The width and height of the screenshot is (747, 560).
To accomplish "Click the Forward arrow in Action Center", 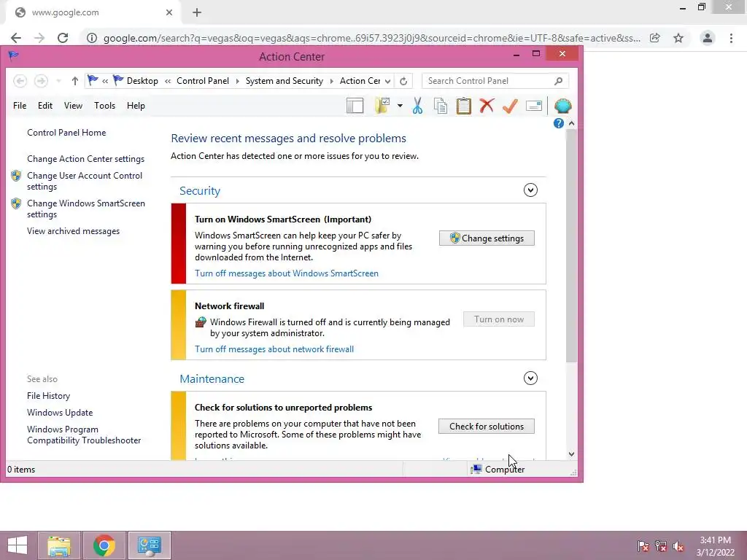I will (41, 81).
